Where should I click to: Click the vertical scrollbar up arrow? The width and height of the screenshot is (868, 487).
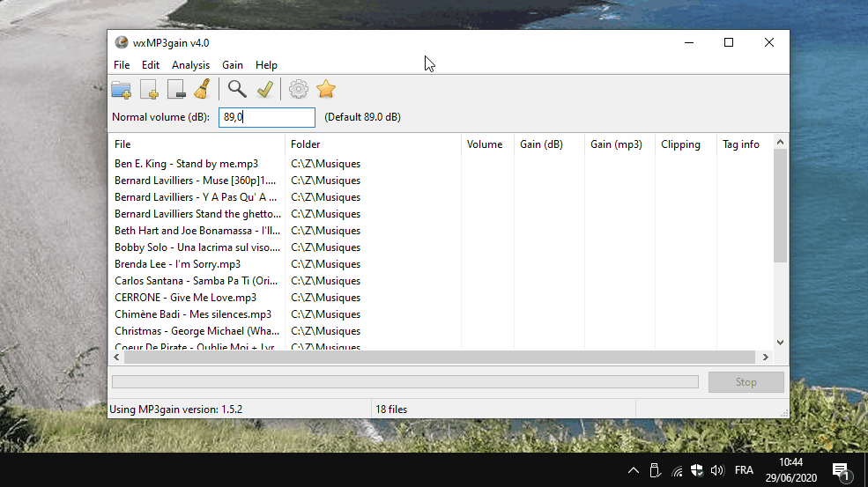pos(781,143)
